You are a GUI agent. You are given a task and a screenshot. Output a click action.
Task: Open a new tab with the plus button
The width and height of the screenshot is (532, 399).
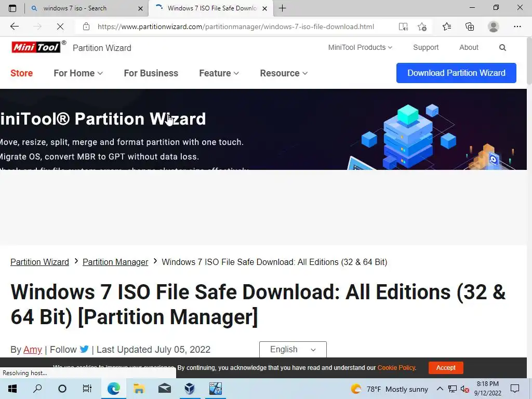282,8
